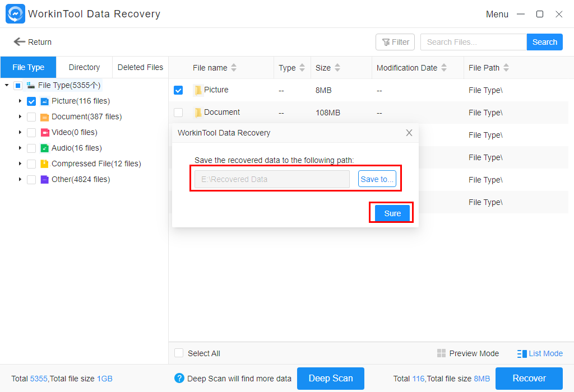Click Audio(16 files) label

(76, 148)
